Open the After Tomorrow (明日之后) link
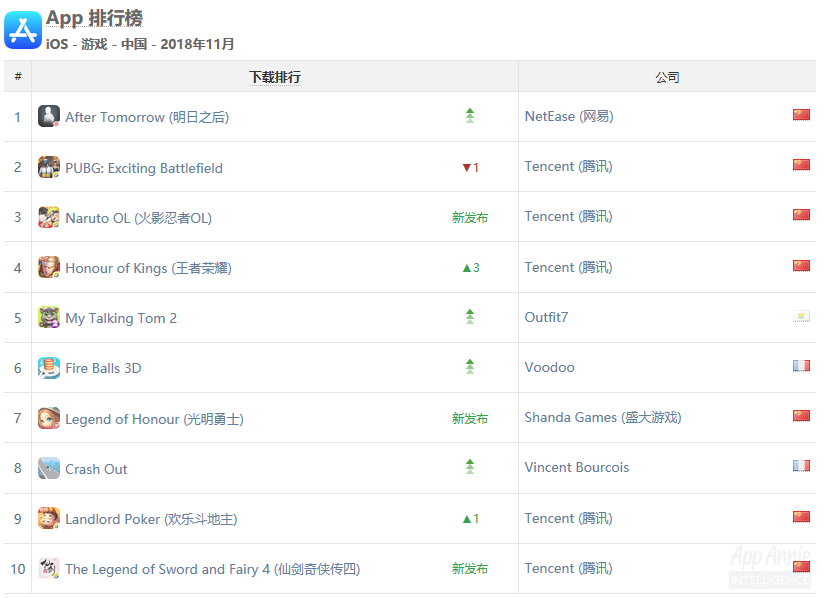 147,117
